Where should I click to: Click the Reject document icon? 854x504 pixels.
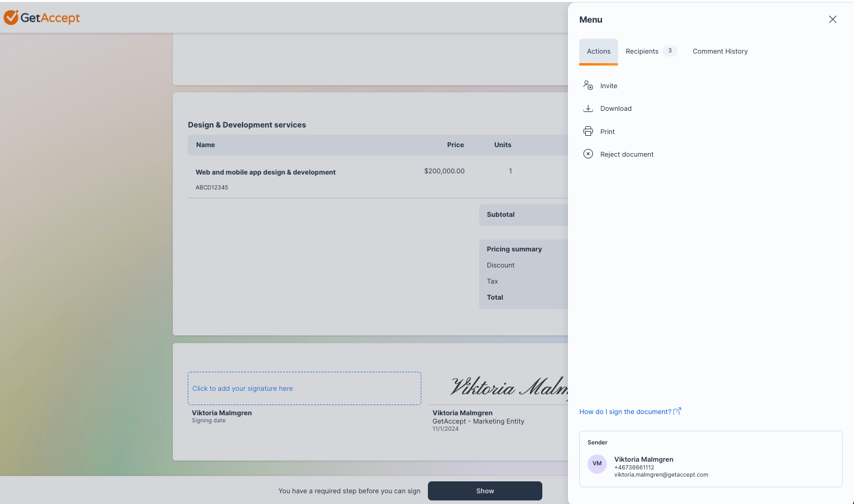tap(588, 154)
